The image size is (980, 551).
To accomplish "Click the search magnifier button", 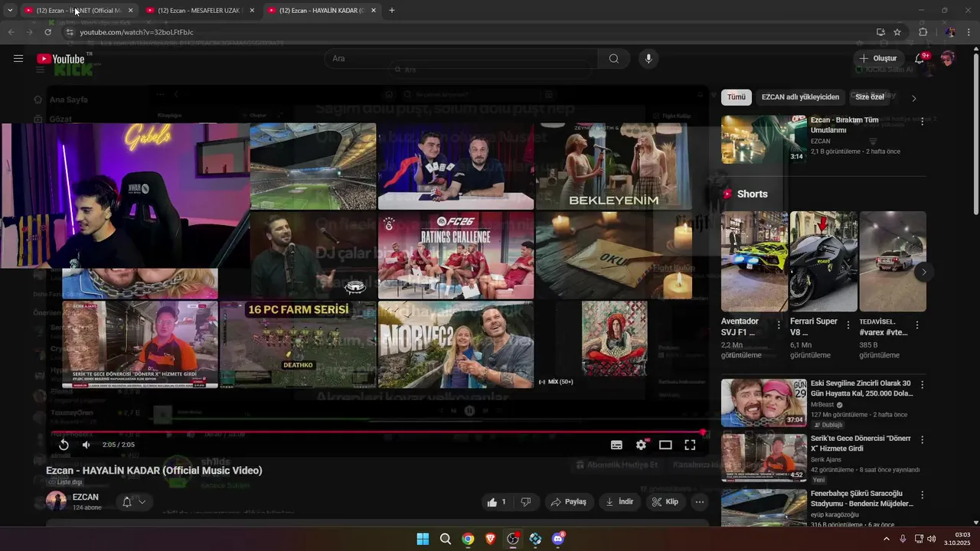I will tap(614, 59).
